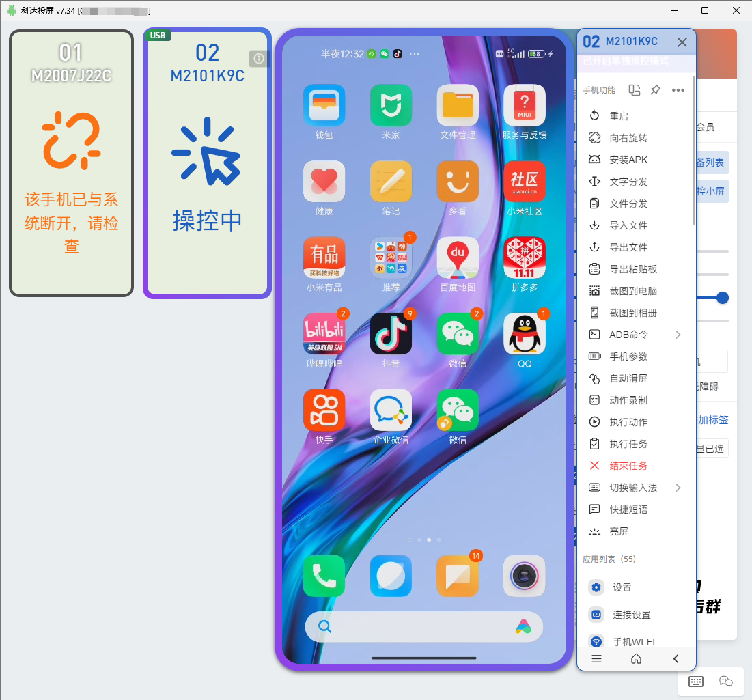Close the 02 M2101K9C control panel
This screenshot has width=752, height=700.
682,42
